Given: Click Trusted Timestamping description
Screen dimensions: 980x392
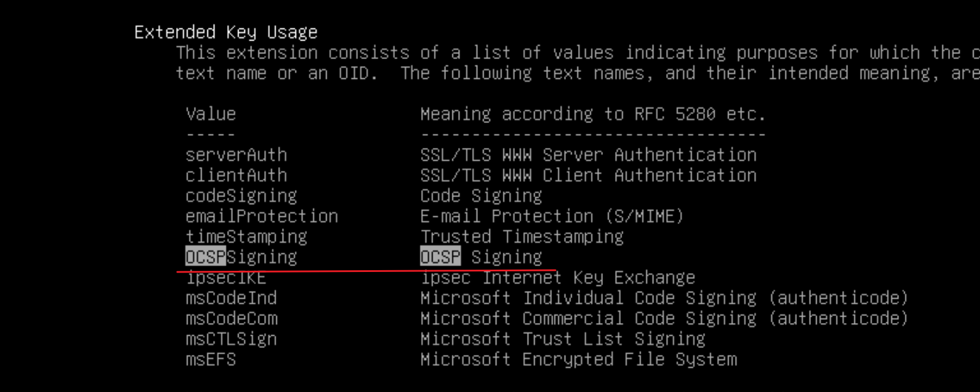Looking at the screenshot, I should pos(522,237).
